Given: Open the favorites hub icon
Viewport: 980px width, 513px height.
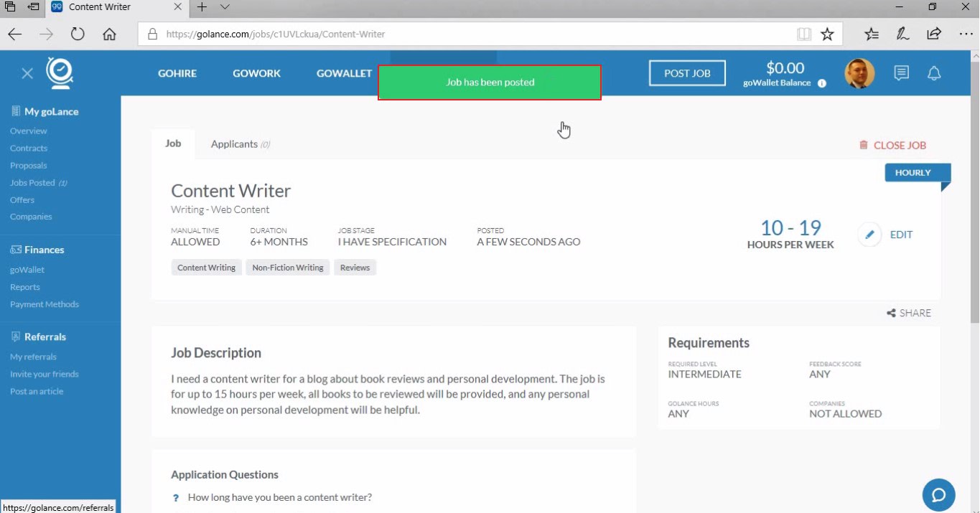Looking at the screenshot, I should 871,34.
